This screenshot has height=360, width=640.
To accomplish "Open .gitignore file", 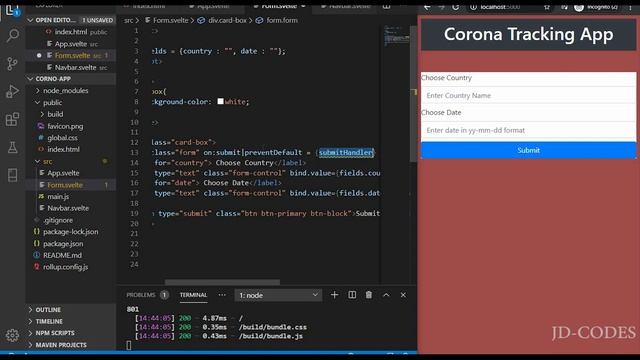I will (x=58, y=220).
